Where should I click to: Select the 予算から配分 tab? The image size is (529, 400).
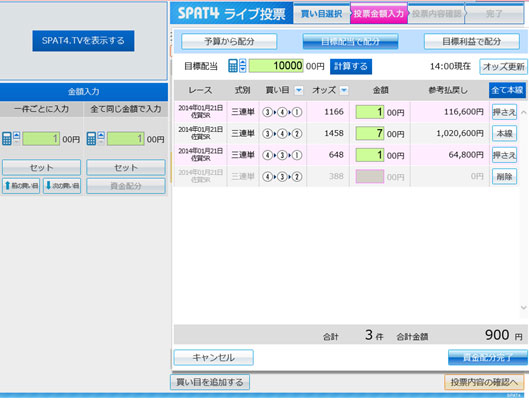click(x=229, y=41)
